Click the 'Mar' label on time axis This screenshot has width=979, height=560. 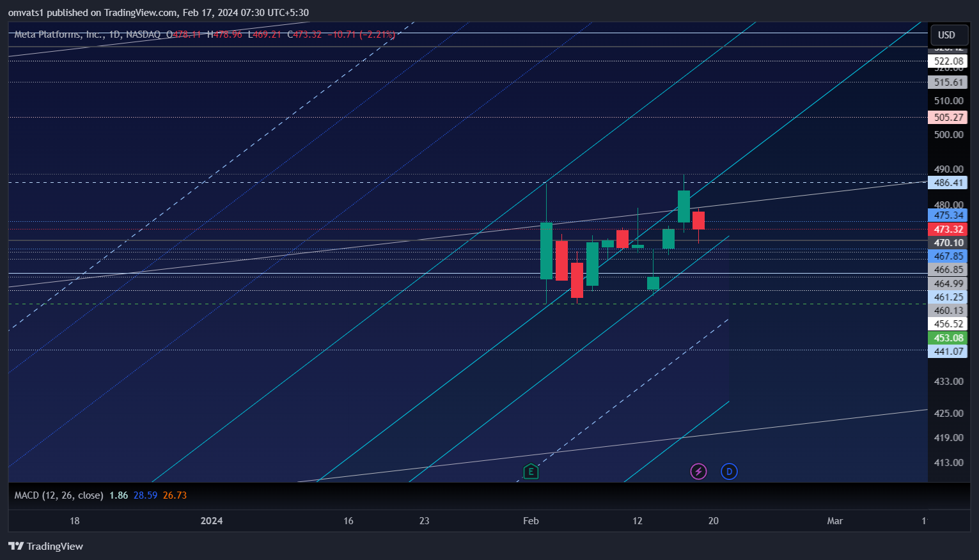pyautogui.click(x=835, y=521)
